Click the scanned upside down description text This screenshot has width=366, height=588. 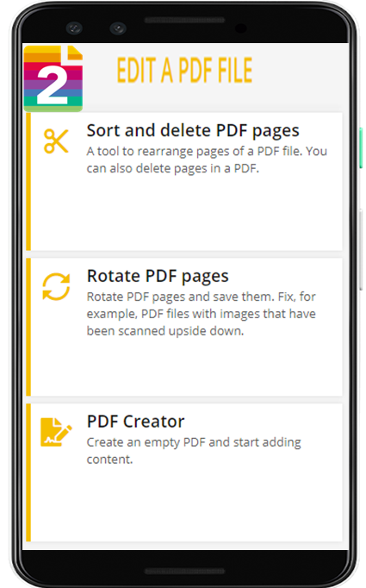(x=202, y=314)
